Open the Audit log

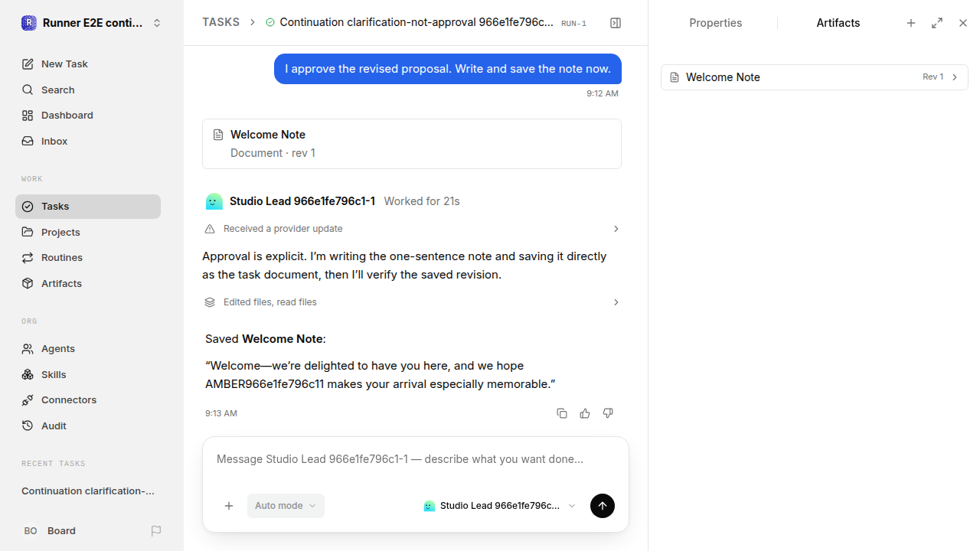pyautogui.click(x=88, y=425)
